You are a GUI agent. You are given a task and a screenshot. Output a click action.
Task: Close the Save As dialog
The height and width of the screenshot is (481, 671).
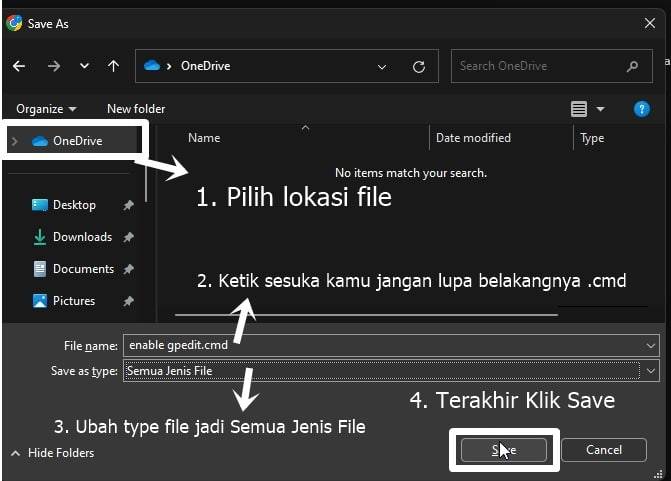tap(650, 23)
